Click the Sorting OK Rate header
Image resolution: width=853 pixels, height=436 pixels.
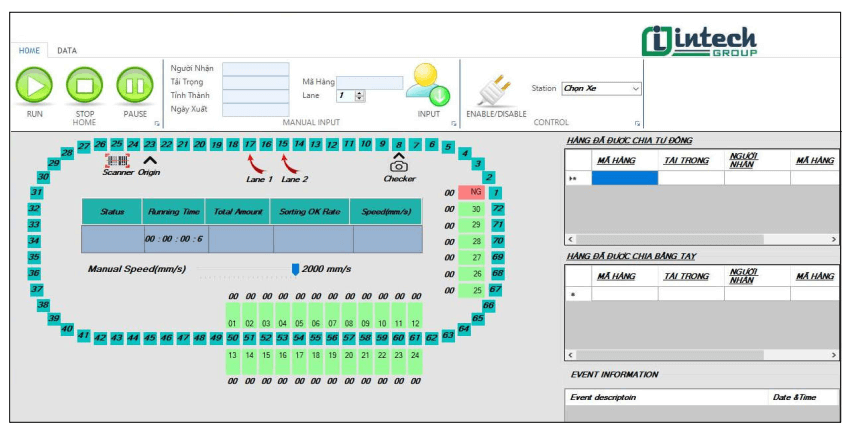click(310, 212)
